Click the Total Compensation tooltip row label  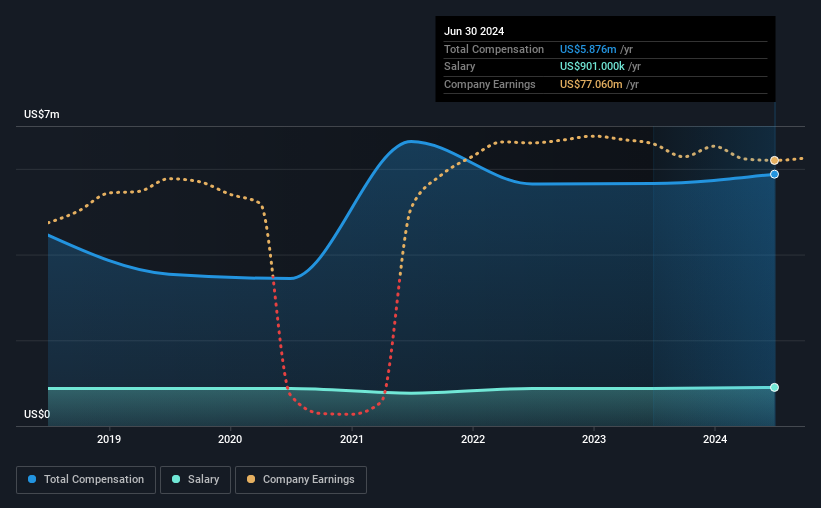[494, 49]
